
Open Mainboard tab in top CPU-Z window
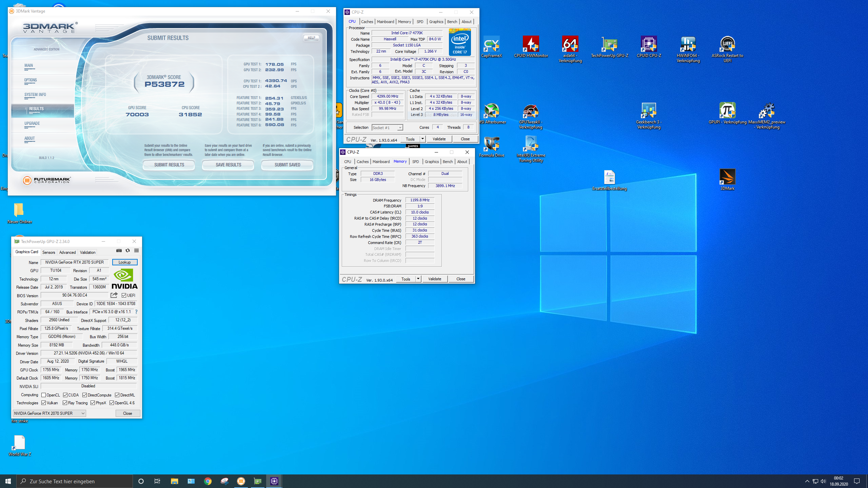[x=386, y=22]
